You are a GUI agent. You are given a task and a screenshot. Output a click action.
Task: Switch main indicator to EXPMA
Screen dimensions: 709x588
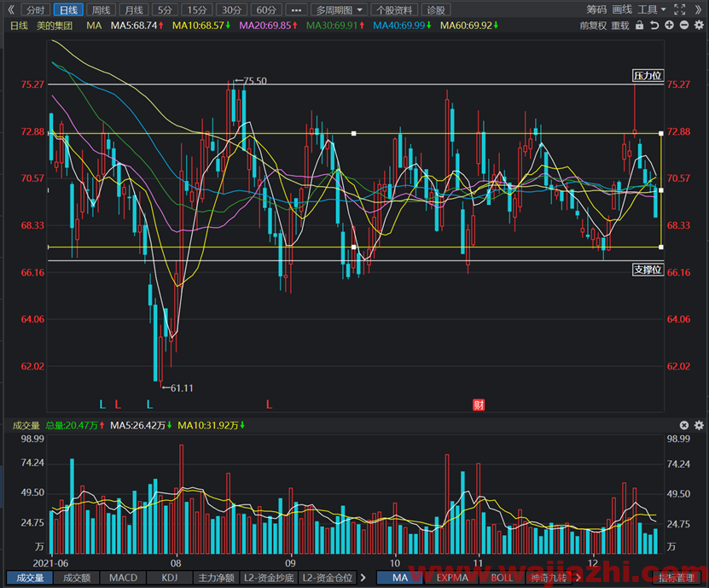(452, 578)
